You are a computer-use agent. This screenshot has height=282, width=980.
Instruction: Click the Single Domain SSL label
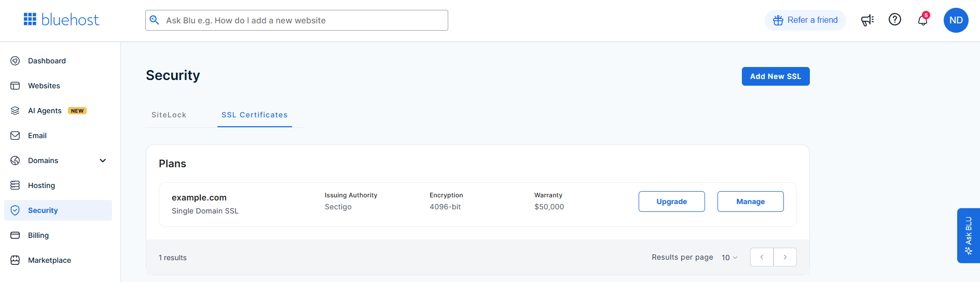[x=205, y=211]
